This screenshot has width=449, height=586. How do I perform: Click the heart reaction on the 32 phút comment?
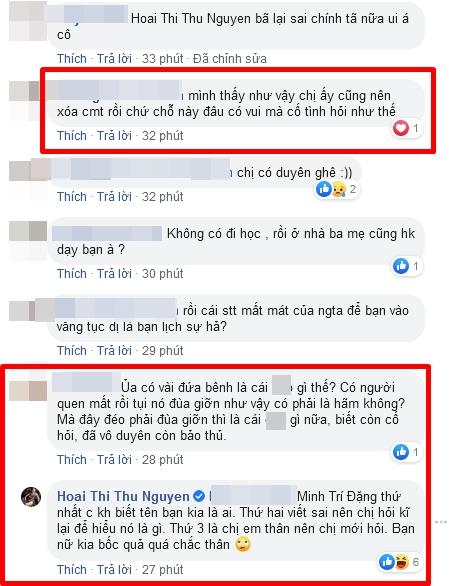[401, 129]
